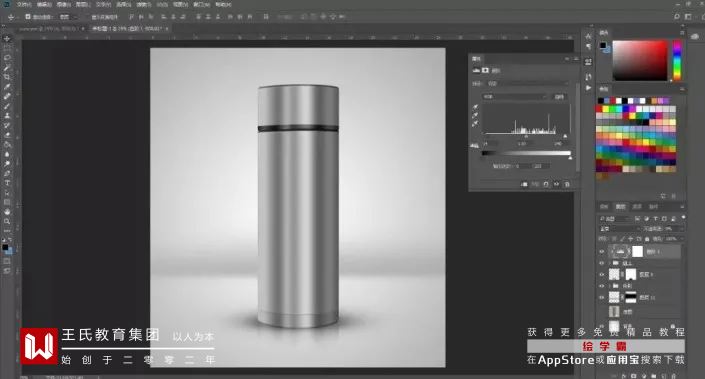This screenshot has width=705, height=379.
Task: Click the lock position icon in Layers panel
Action: point(630,239)
